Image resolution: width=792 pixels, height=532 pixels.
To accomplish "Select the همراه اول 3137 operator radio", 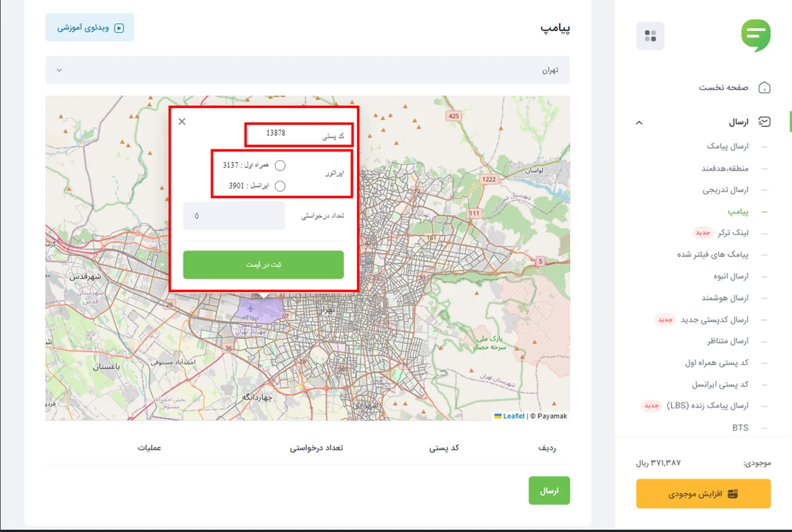I will [x=280, y=166].
